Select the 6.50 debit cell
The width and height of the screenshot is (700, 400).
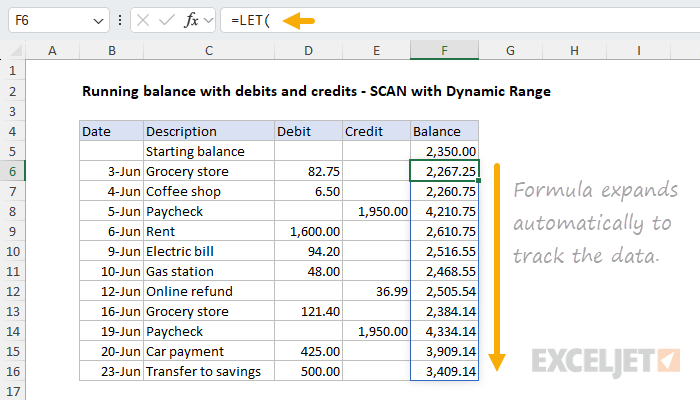[x=308, y=192]
